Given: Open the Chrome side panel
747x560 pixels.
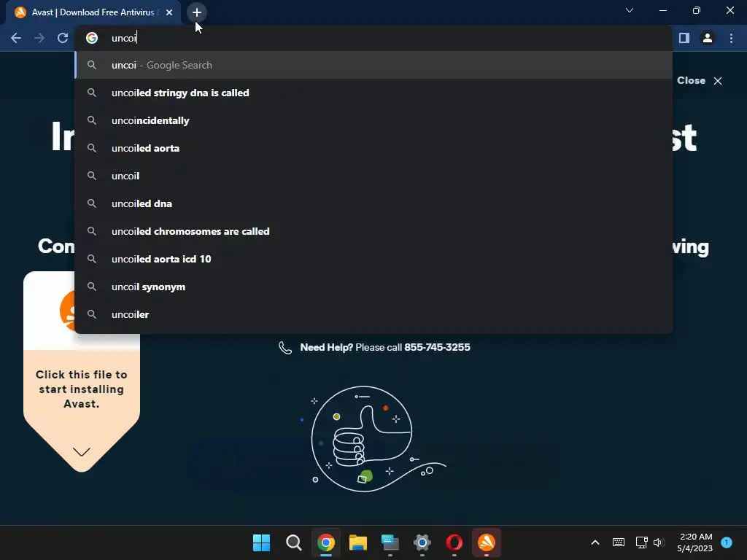Looking at the screenshot, I should click(x=684, y=38).
